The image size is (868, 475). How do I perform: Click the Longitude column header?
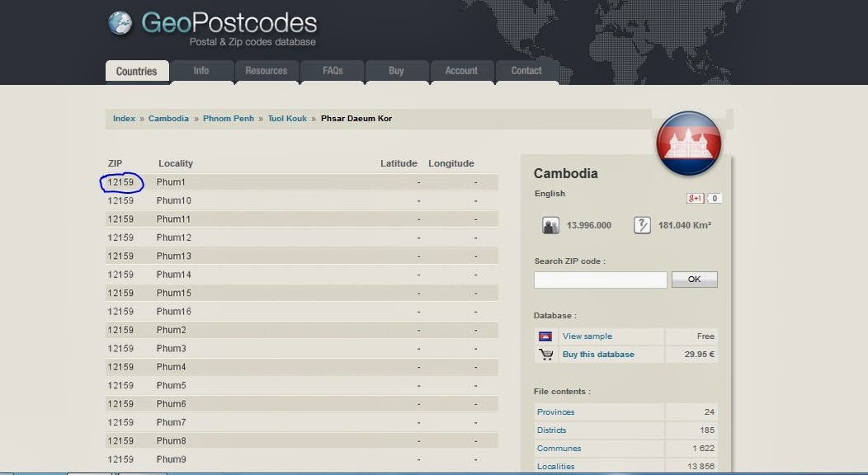click(451, 163)
